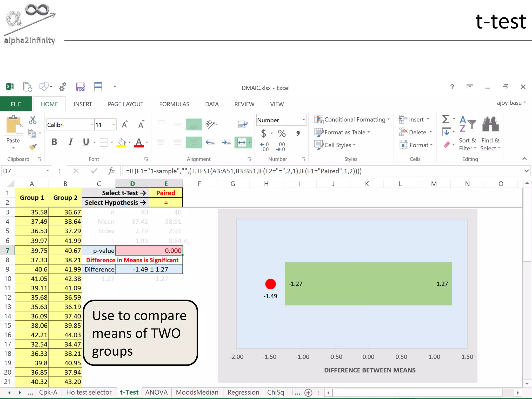
Task: Open the ANOVA sheet tab
Action: (x=156, y=392)
